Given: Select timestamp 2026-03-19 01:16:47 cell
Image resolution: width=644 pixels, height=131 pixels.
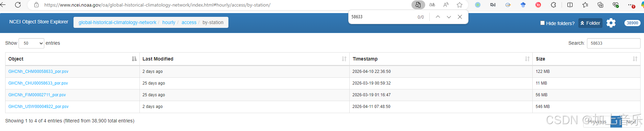Looking at the screenshot, I should (x=441, y=95).
